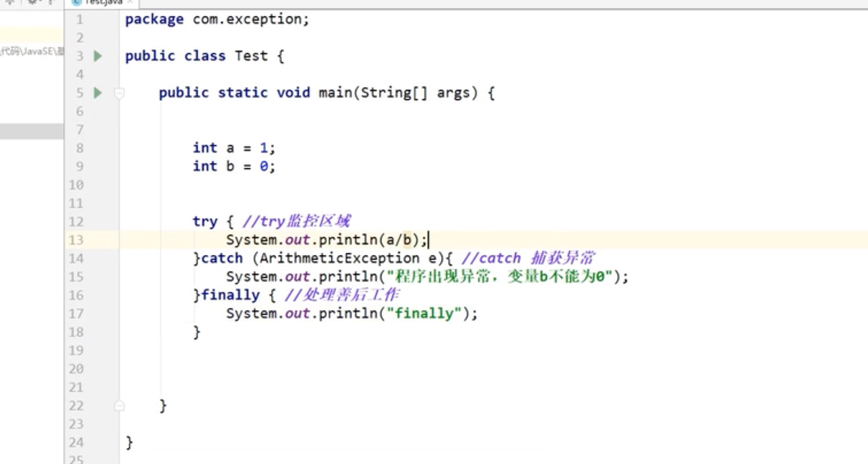868x464 pixels.
Task: Select the JavaSE path entry in project panel
Action: [x=32, y=51]
